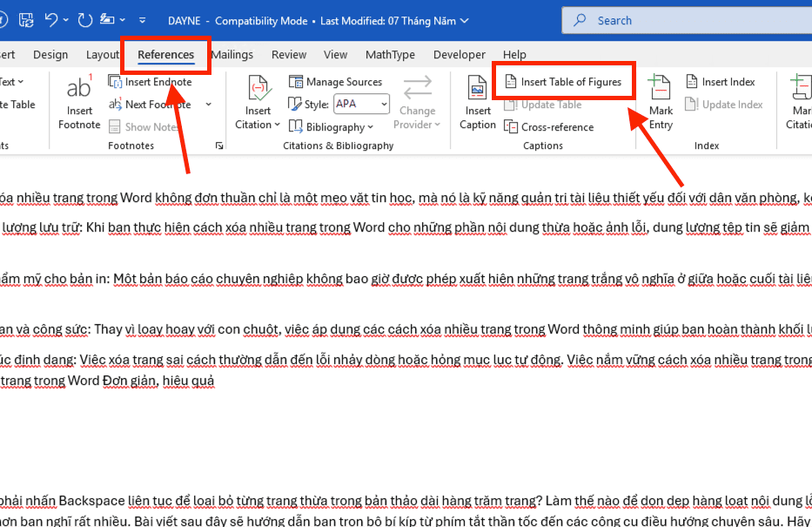Open the Review tab
The width and height of the screenshot is (812, 527).
click(x=289, y=54)
